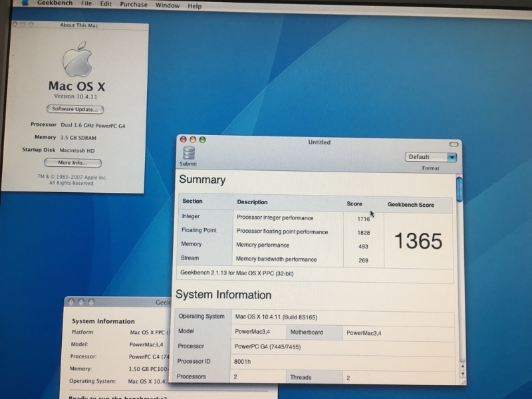
Task: Close the Untitled results window
Action: (x=184, y=140)
